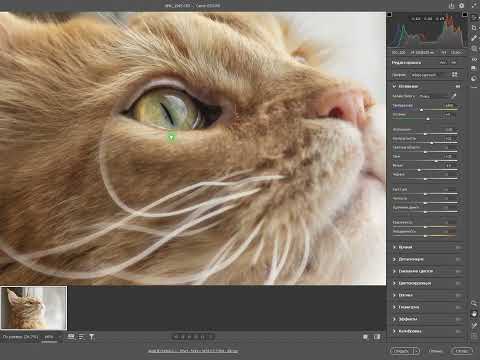The width and height of the screenshot is (480, 360).
Task: Click the Отмена button
Action: coord(435,351)
